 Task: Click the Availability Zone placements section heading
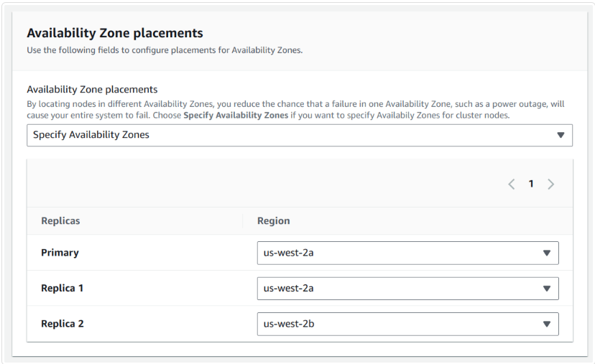click(x=115, y=33)
